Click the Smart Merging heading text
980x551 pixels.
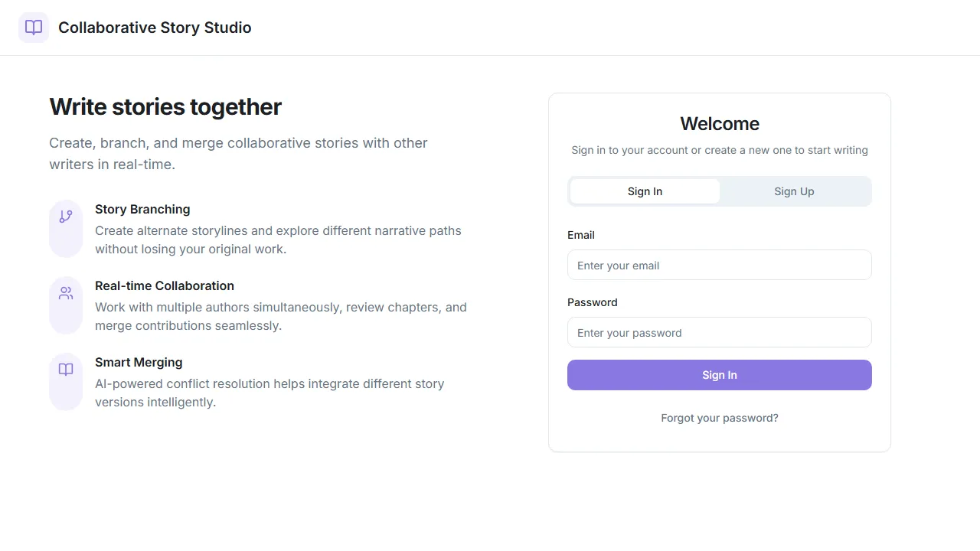click(x=139, y=362)
